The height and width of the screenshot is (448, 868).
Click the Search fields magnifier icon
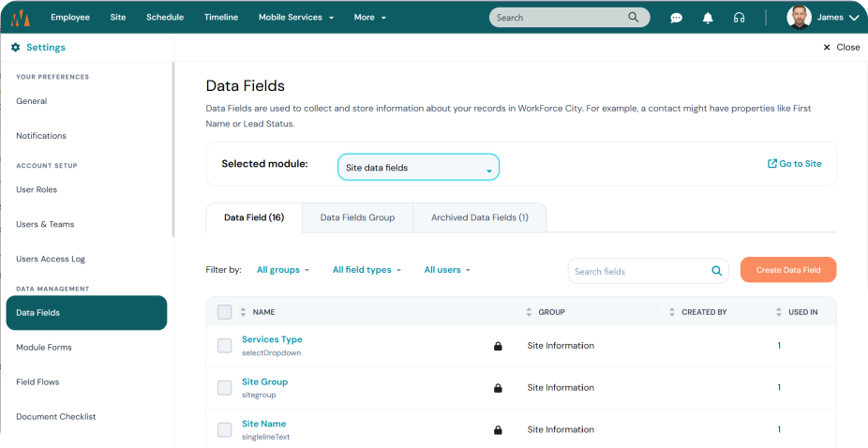tap(716, 271)
